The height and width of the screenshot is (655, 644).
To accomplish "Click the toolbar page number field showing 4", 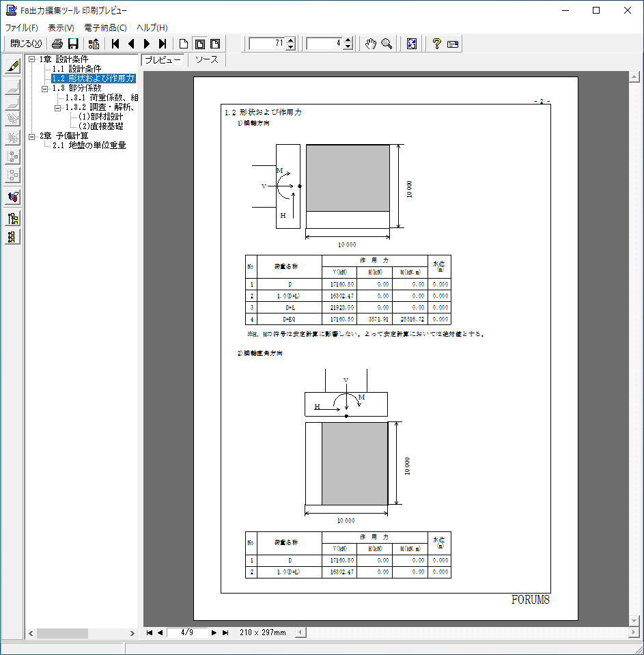I will click(324, 44).
